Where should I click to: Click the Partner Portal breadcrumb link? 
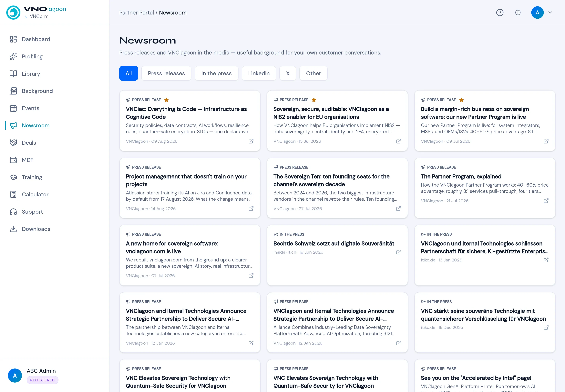click(x=137, y=13)
